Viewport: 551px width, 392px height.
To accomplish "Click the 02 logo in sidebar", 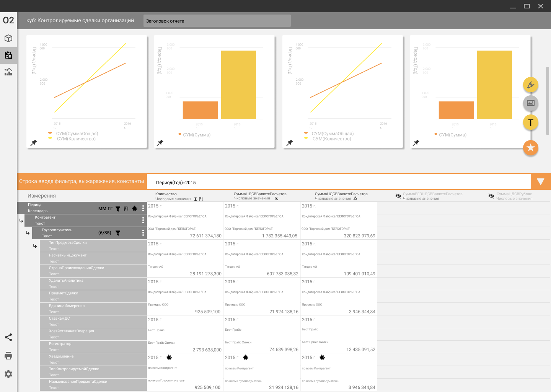I will pos(8,20).
